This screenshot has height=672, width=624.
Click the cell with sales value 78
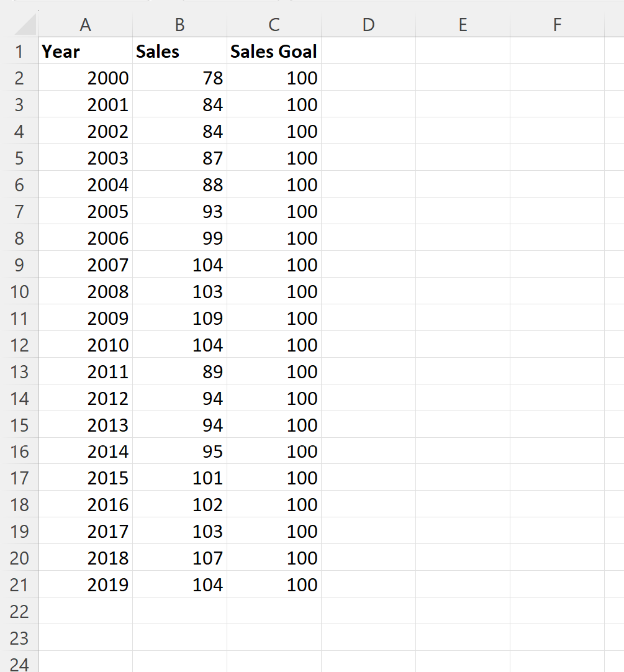179,78
